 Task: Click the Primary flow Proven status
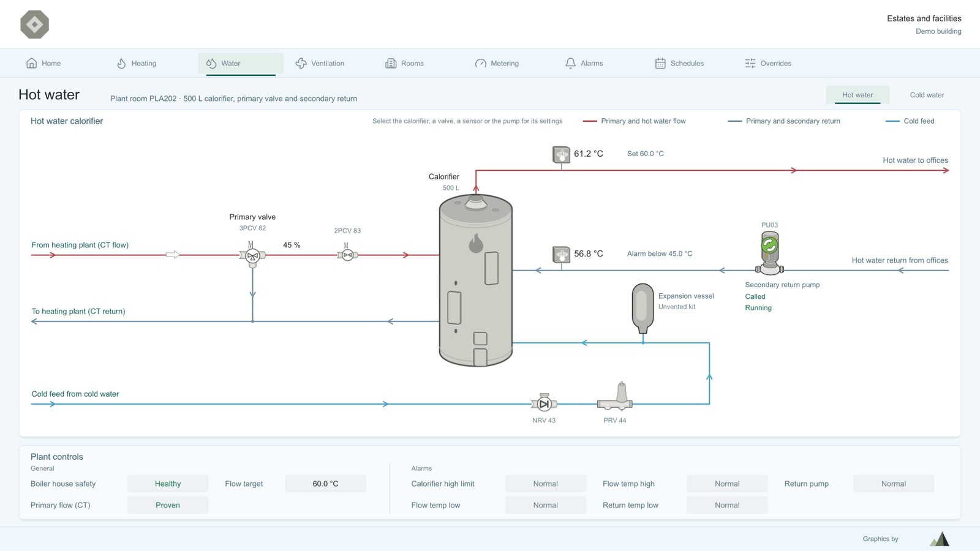[x=168, y=505]
